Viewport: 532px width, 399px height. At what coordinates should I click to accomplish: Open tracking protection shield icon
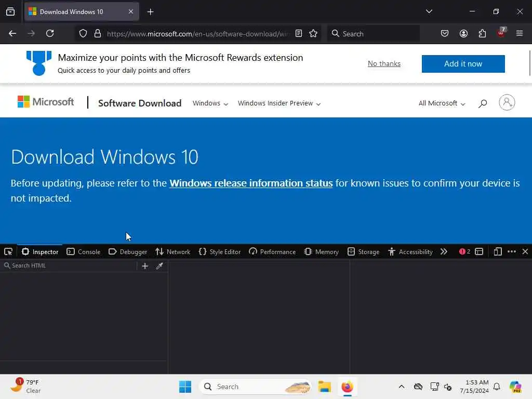click(x=83, y=34)
